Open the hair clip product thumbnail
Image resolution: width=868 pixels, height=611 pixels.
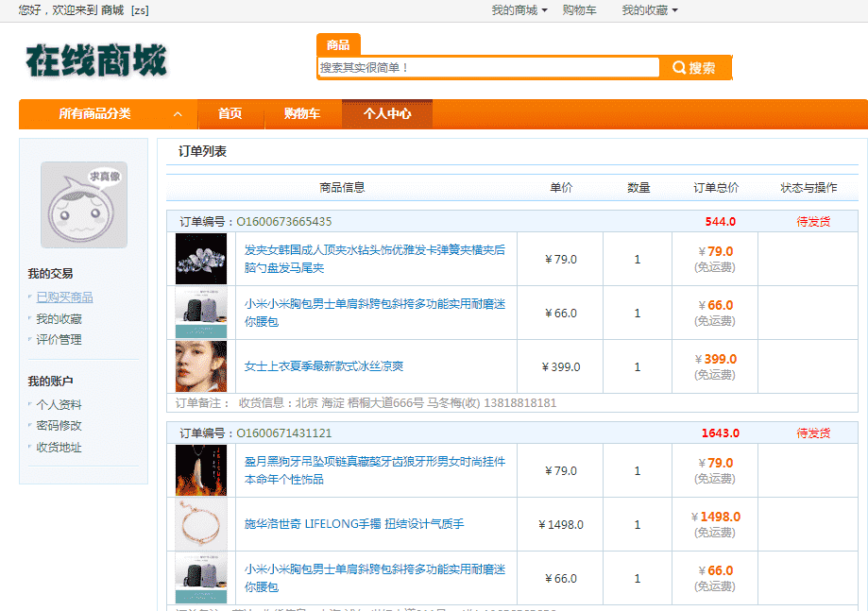(x=201, y=259)
